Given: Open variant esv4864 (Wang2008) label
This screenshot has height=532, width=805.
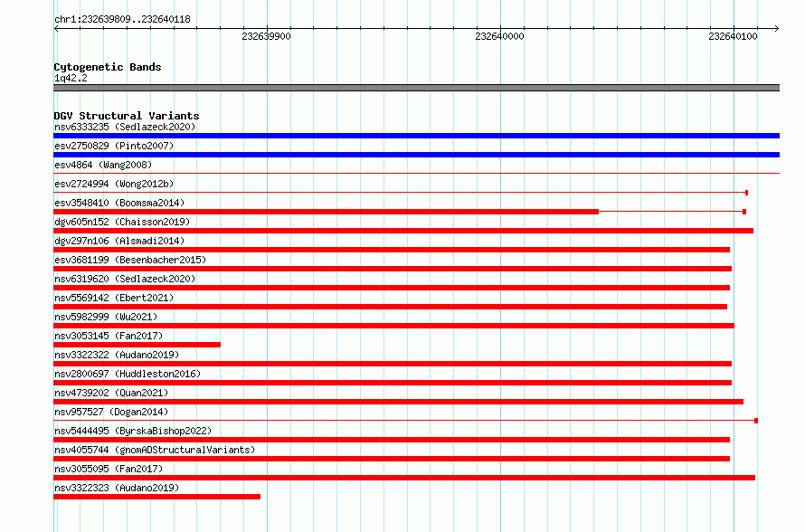Looking at the screenshot, I should click(x=103, y=165).
